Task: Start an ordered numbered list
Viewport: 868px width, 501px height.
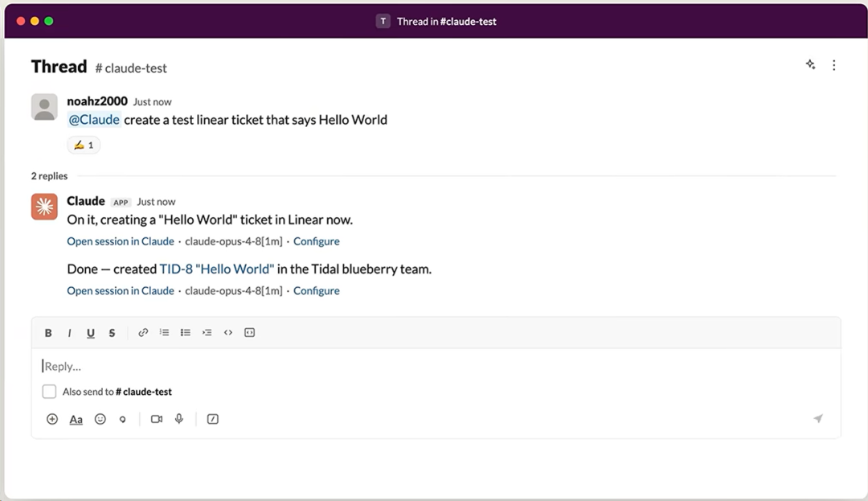Action: tap(165, 332)
